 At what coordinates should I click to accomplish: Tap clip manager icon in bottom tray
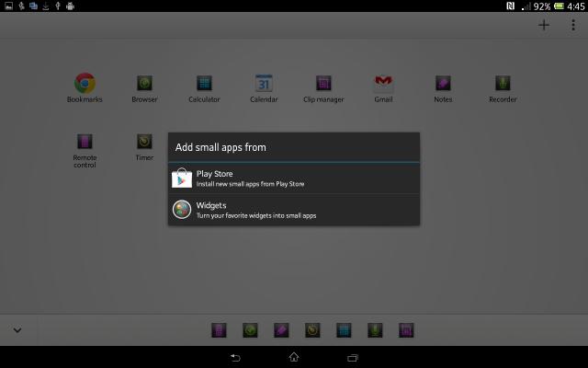pyautogui.click(x=406, y=330)
